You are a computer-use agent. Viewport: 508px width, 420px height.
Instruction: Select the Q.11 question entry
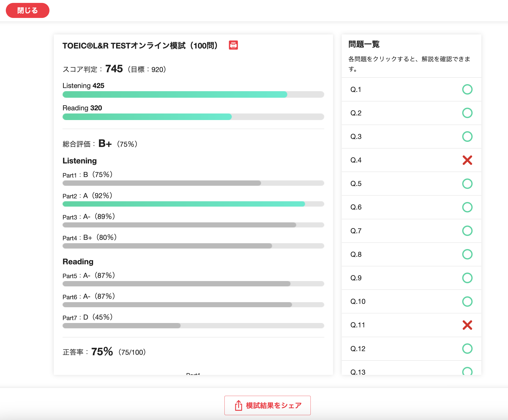pos(412,325)
